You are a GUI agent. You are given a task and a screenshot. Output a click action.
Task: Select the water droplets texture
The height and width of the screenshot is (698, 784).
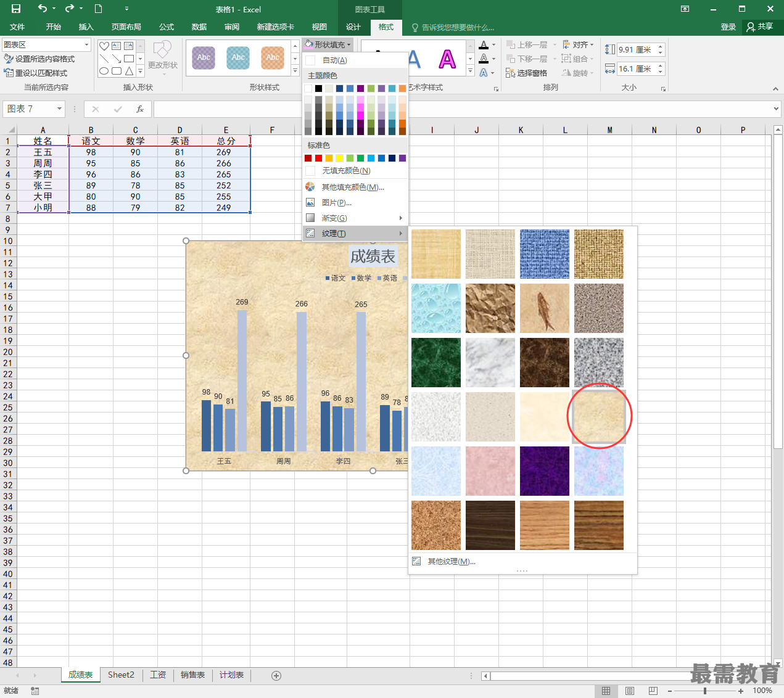436,308
